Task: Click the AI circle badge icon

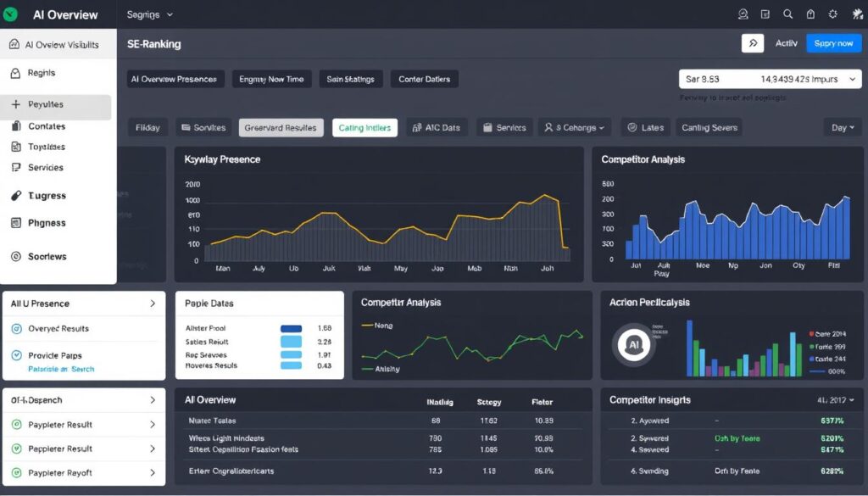Action: 634,345
